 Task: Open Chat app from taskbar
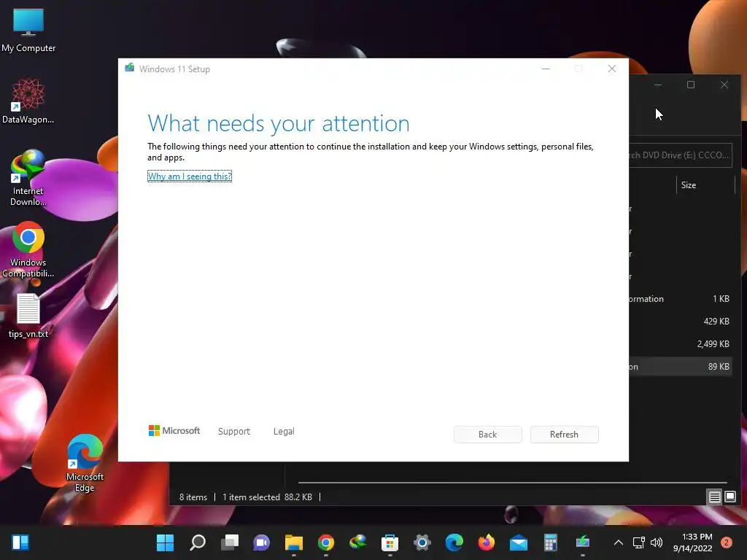[262, 542]
